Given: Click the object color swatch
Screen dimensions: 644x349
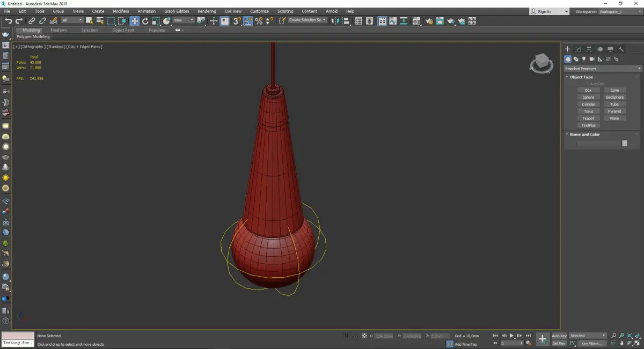Looking at the screenshot, I should 625,144.
